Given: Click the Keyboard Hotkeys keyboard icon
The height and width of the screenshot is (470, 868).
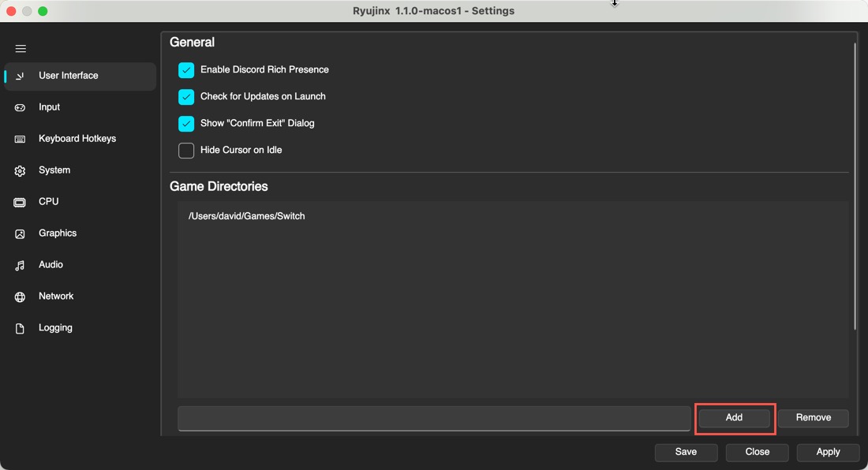Looking at the screenshot, I should tap(21, 139).
